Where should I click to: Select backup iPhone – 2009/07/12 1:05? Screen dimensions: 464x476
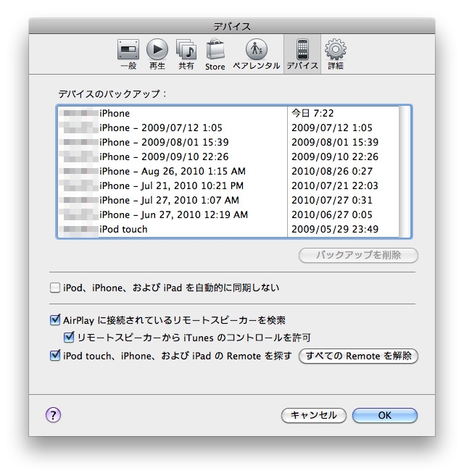pyautogui.click(x=228, y=128)
